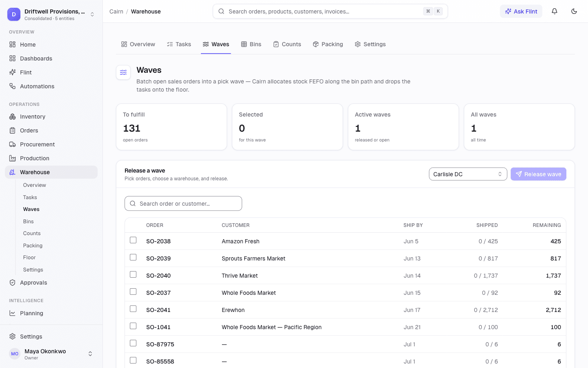Open Counts sub-item in sidebar
The width and height of the screenshot is (588, 368).
32,233
